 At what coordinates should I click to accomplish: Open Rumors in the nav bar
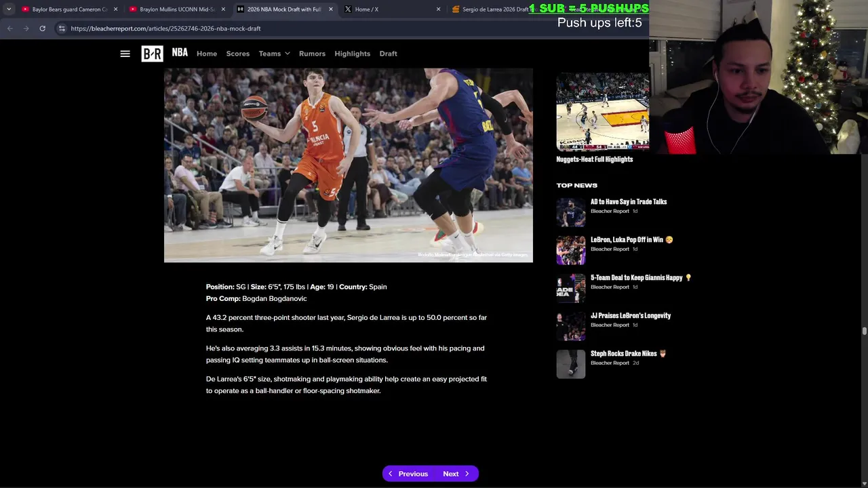pos(312,54)
